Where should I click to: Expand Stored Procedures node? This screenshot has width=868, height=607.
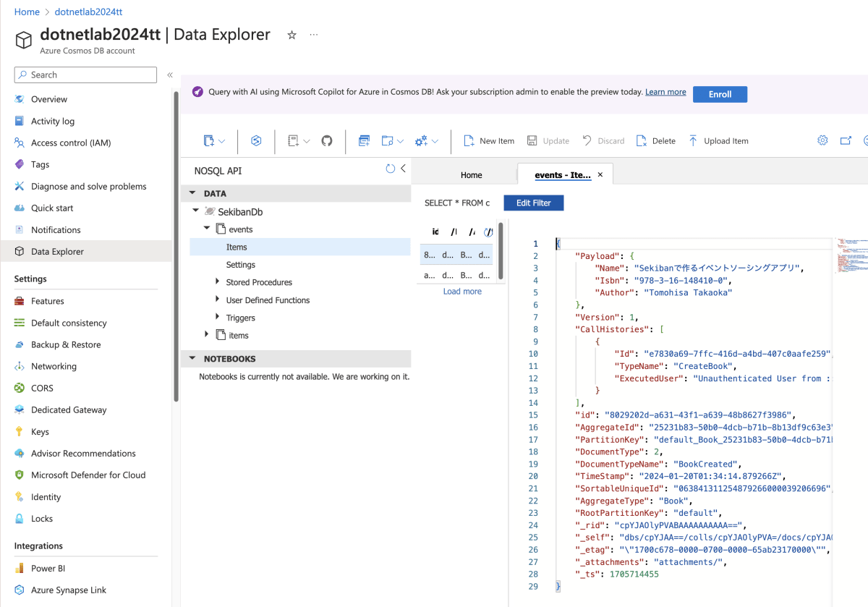point(217,281)
